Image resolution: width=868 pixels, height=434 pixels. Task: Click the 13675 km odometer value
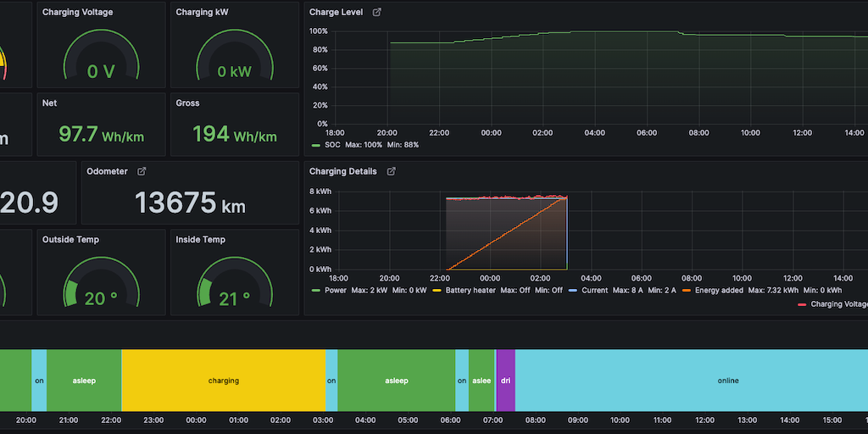point(189,203)
